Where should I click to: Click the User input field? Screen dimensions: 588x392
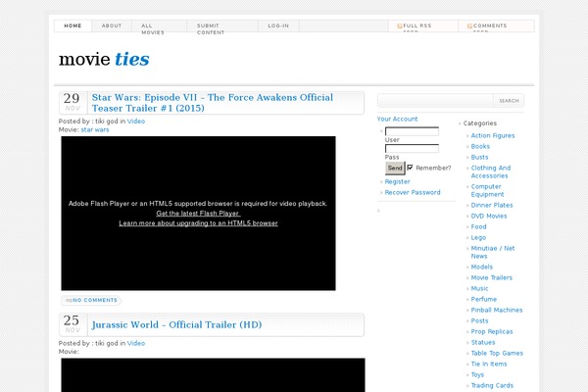412,131
